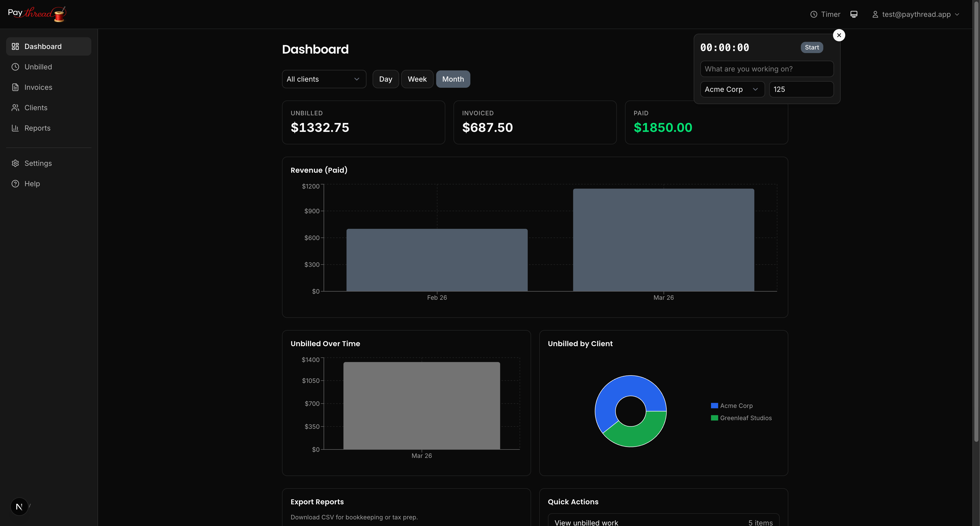Screen dimensions: 980x526
Task: Select the Day time range
Action: 385,79
